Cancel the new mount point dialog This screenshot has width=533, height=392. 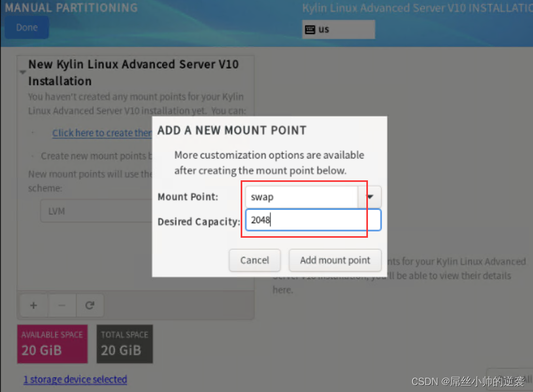tap(255, 260)
